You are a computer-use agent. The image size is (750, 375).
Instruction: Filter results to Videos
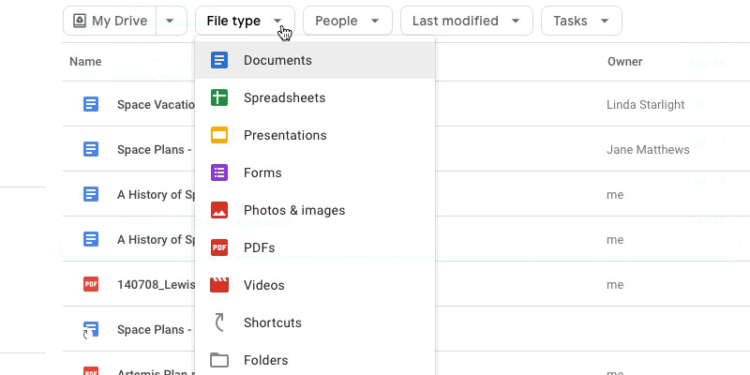click(315, 285)
